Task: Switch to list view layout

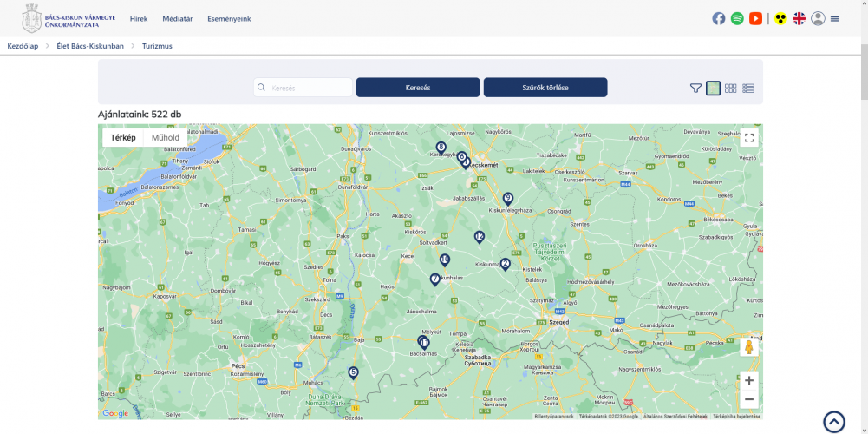Action: (748, 89)
